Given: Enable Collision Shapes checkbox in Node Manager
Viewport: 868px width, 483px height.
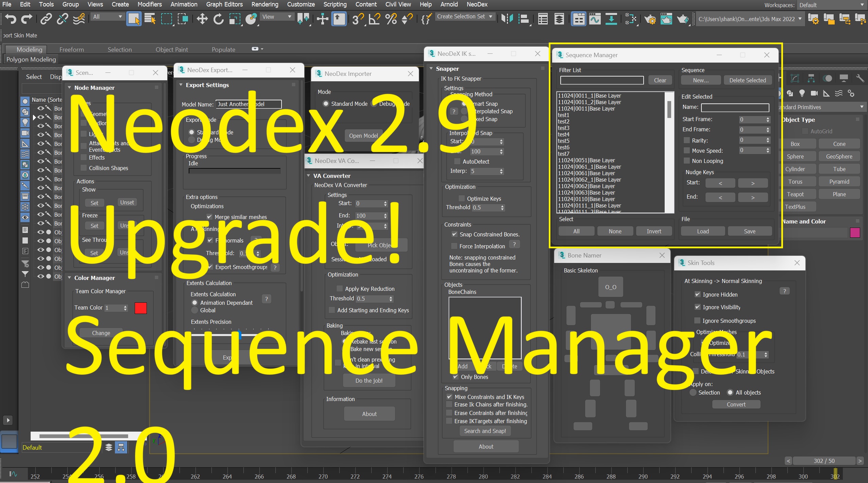Looking at the screenshot, I should [84, 168].
